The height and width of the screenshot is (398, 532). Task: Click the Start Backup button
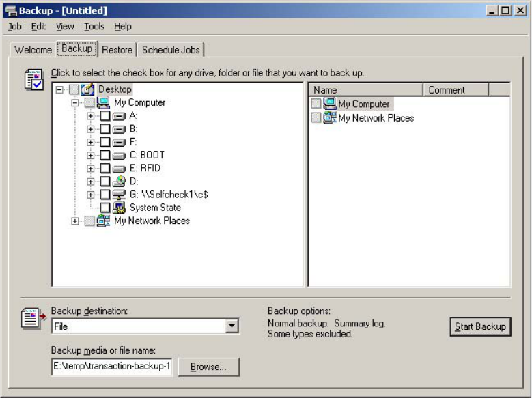point(480,326)
